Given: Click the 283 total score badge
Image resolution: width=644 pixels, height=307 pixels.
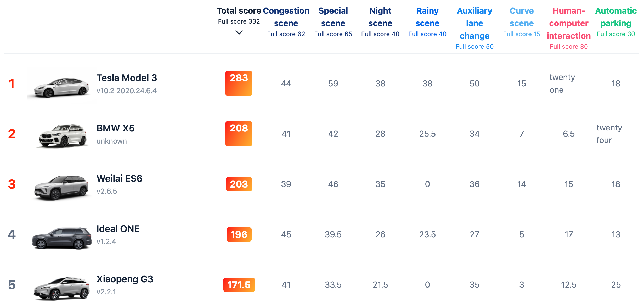Looking at the screenshot, I should coord(239,83).
